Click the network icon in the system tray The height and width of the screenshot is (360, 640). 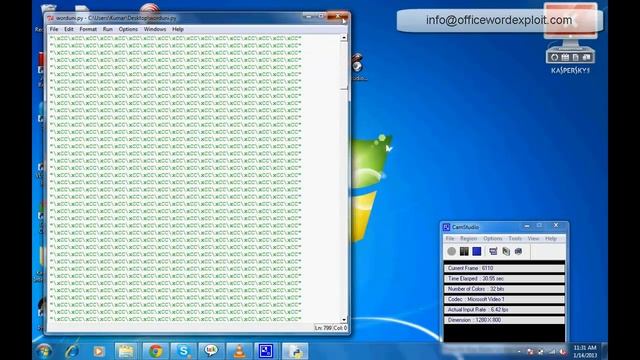[552, 351]
